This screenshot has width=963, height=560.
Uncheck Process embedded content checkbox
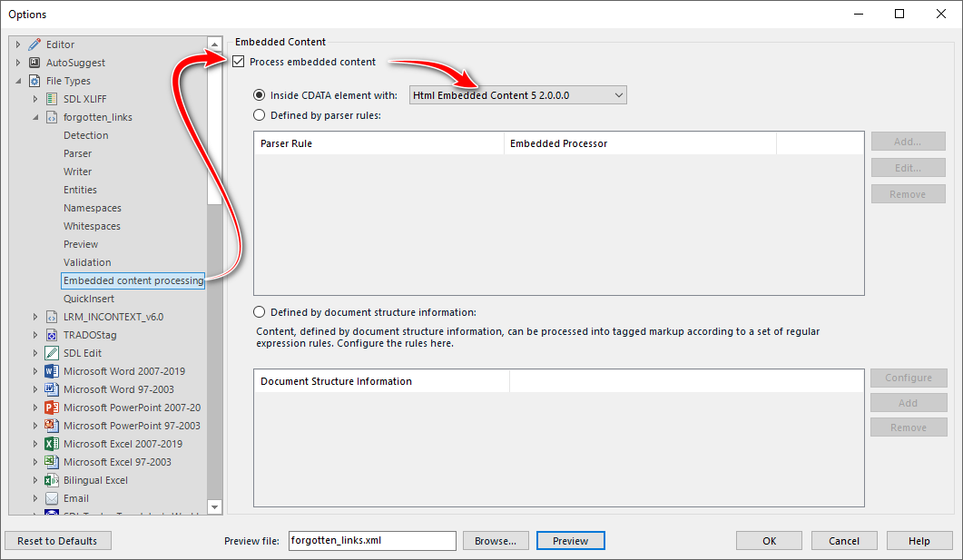point(239,62)
